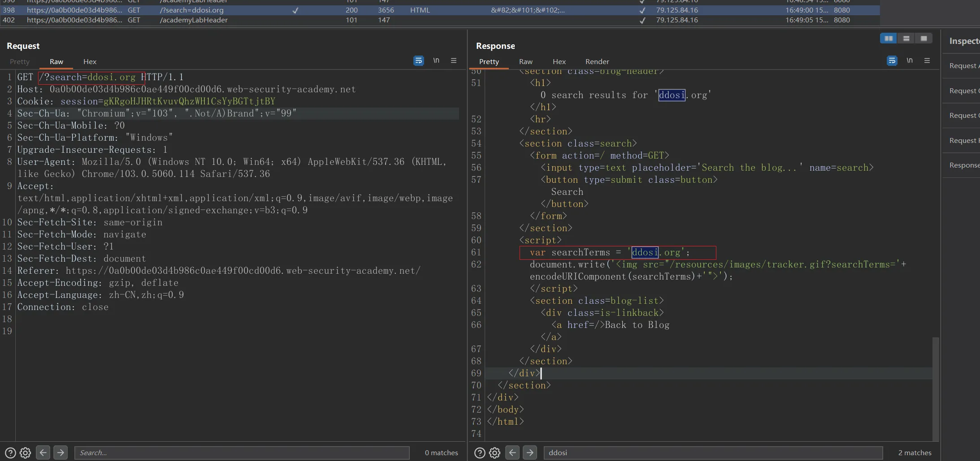
Task: Switch to combined single panel view
Action: point(924,39)
